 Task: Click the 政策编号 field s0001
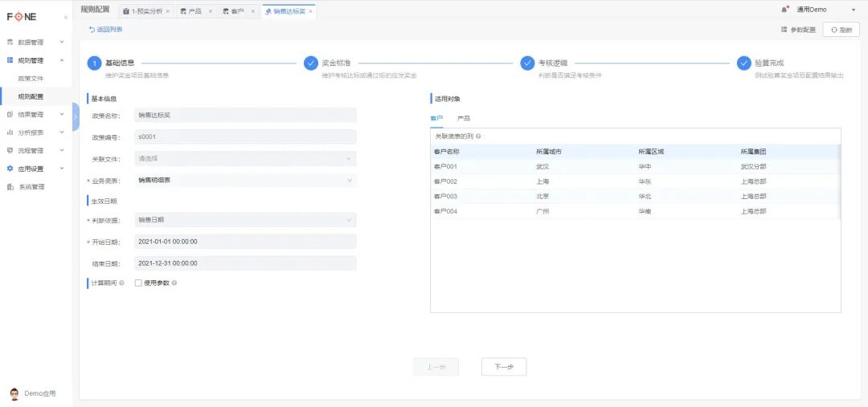pos(245,136)
